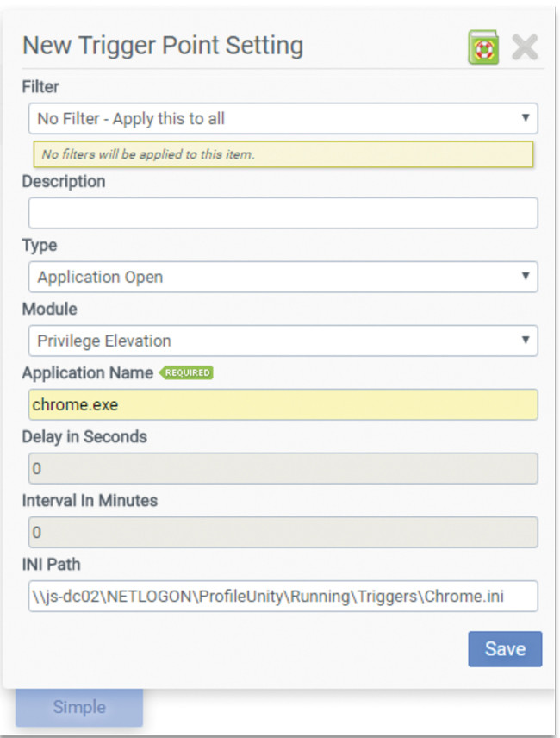This screenshot has height=738, width=560.
Task: Expand the Filter dropdown
Action: pyautogui.click(x=283, y=118)
